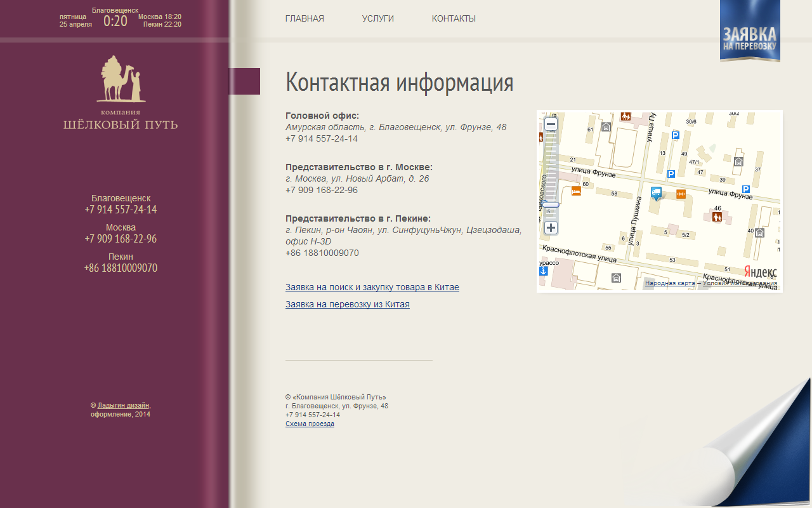Click the orange hotel bed icon on map
Viewport: 812px width, 508px height.
point(576,190)
